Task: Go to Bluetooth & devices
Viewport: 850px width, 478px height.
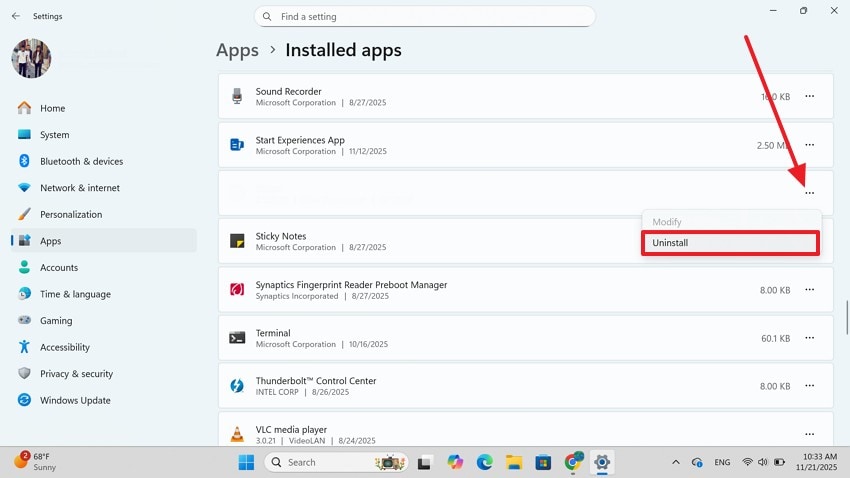Action: coord(103,161)
